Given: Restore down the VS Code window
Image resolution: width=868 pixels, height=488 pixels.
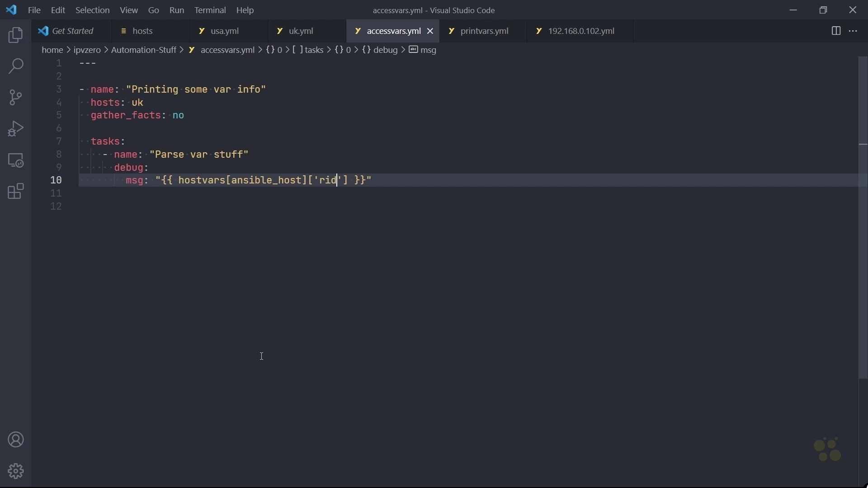Looking at the screenshot, I should coord(824,10).
